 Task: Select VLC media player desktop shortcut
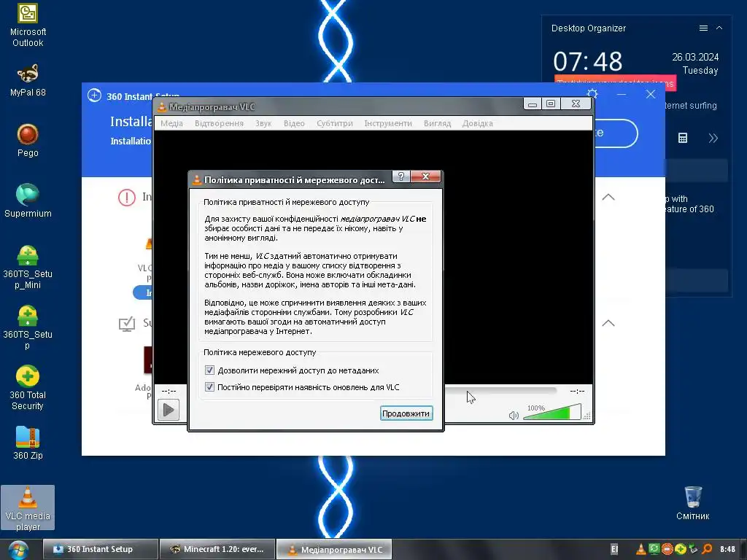28,508
